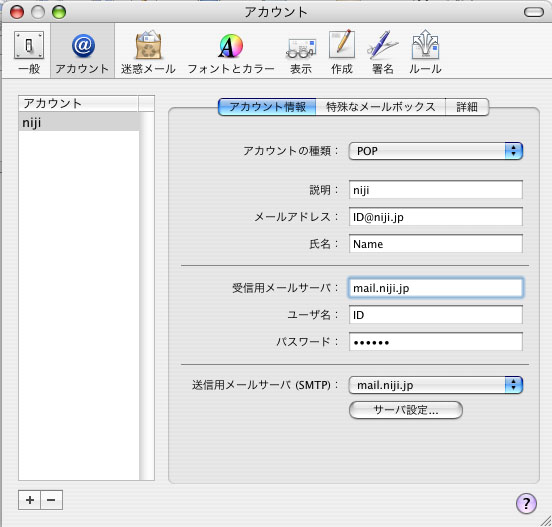Expand the SMTP mail.niji.jp server dropdown
The image size is (552, 527).
coord(435,385)
